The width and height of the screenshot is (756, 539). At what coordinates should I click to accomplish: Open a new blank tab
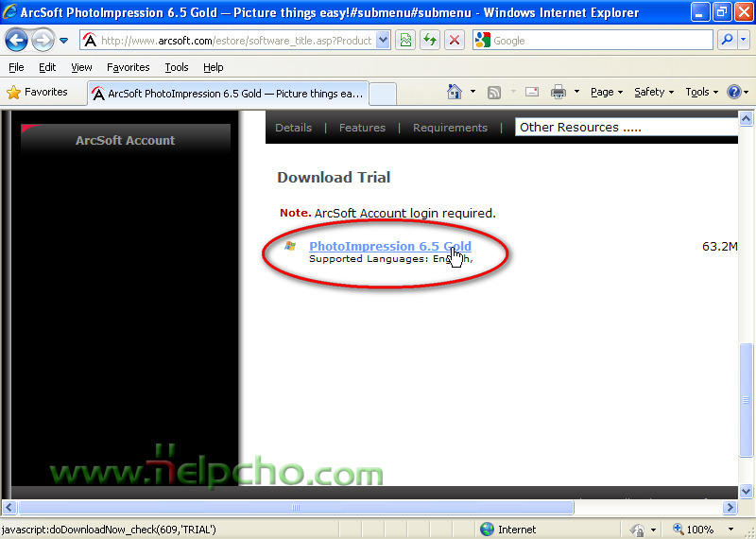pyautogui.click(x=383, y=94)
